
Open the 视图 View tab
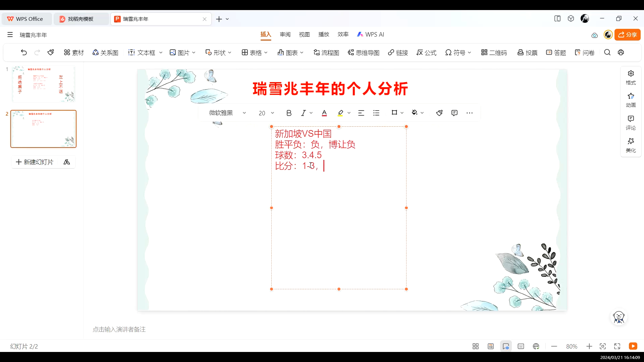coord(304,35)
